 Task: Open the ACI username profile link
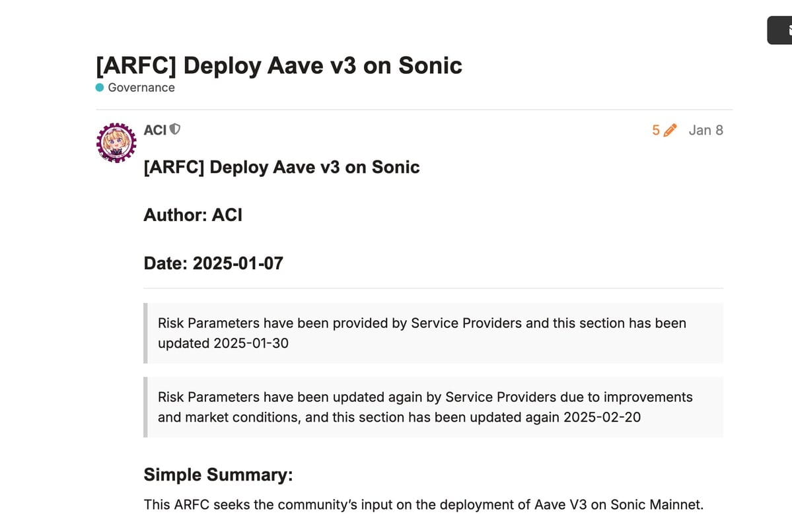[x=155, y=130]
